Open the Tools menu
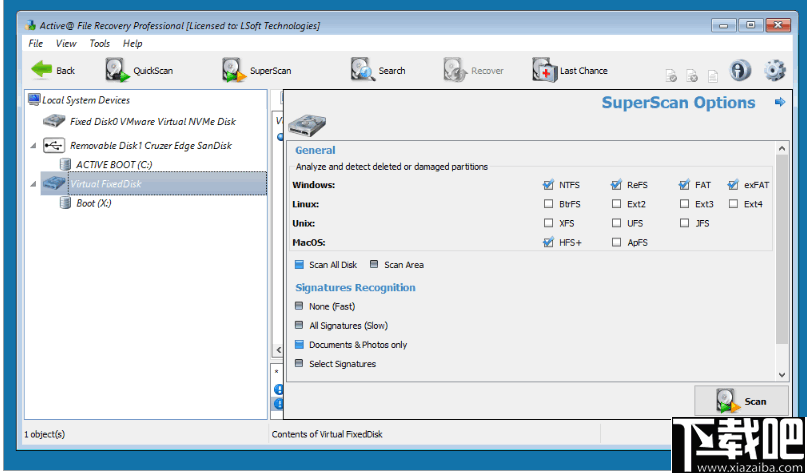Image resolution: width=807 pixels, height=473 pixels. (99, 43)
